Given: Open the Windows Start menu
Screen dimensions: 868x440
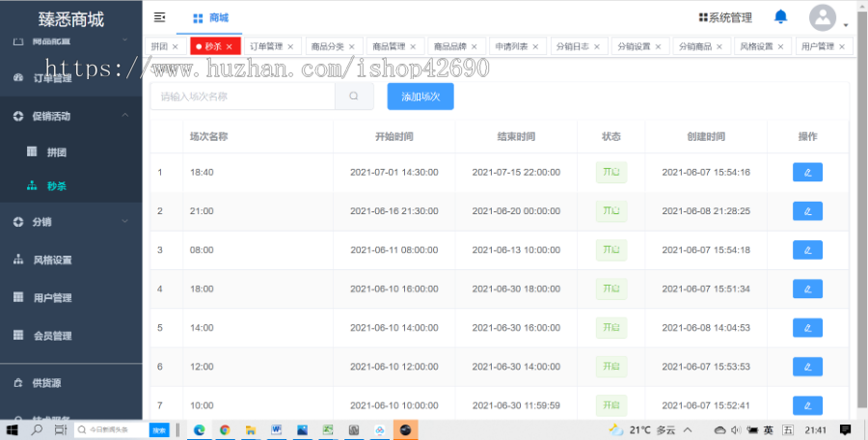Looking at the screenshot, I should click(13, 429).
